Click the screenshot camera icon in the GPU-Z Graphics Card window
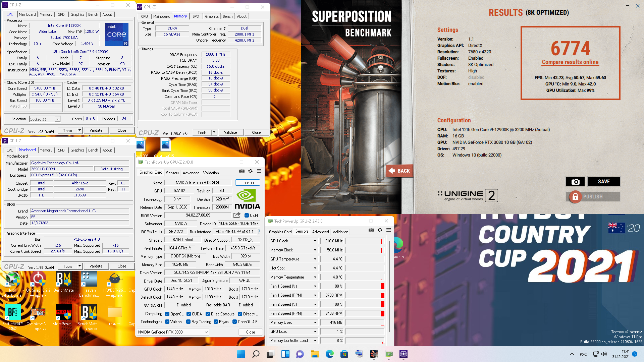Viewport: 644px width, 362px height. pos(241,171)
